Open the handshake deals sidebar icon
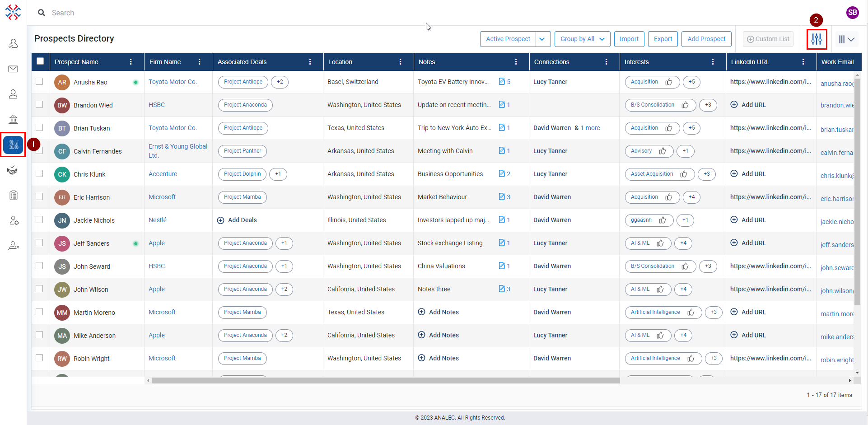Image resolution: width=868 pixels, height=425 pixels. [x=13, y=170]
